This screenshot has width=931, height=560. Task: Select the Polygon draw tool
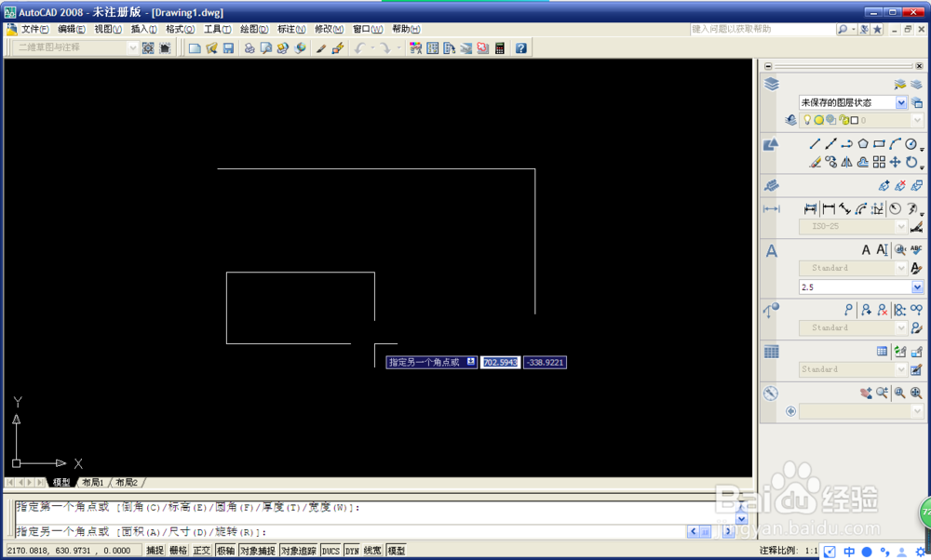863,143
